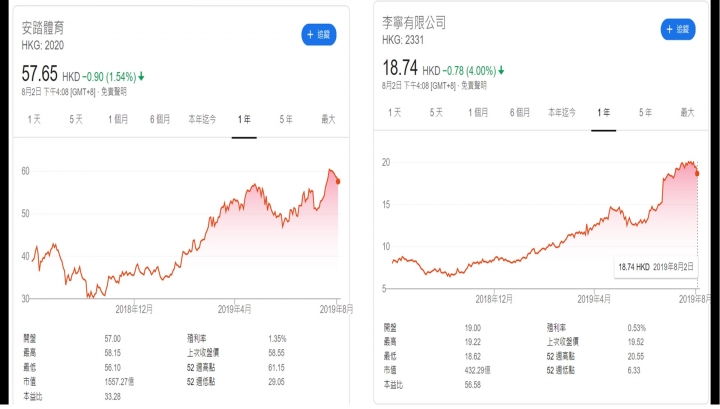The image size is (720, 409).
Task: Click 李寧 open price value 19.00
Action: (x=472, y=328)
